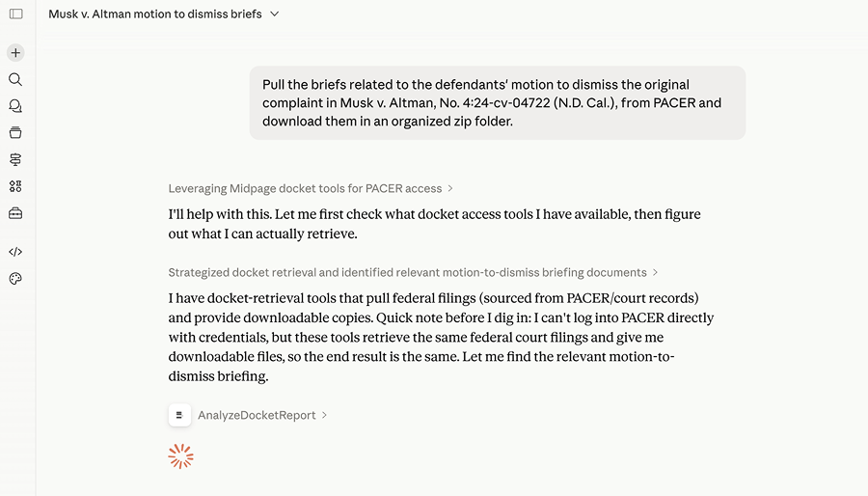
Task: Click the signpost icon in sidebar
Action: tap(15, 159)
